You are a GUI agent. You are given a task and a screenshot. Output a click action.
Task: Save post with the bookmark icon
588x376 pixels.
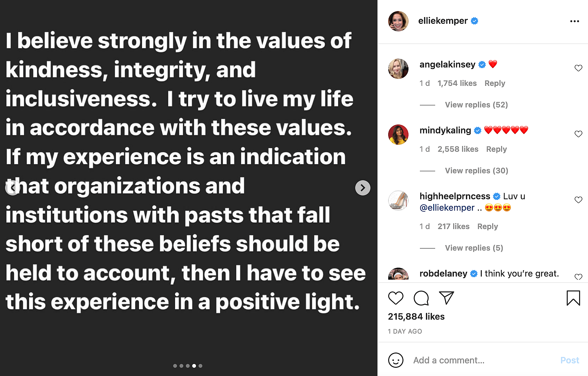[573, 298]
